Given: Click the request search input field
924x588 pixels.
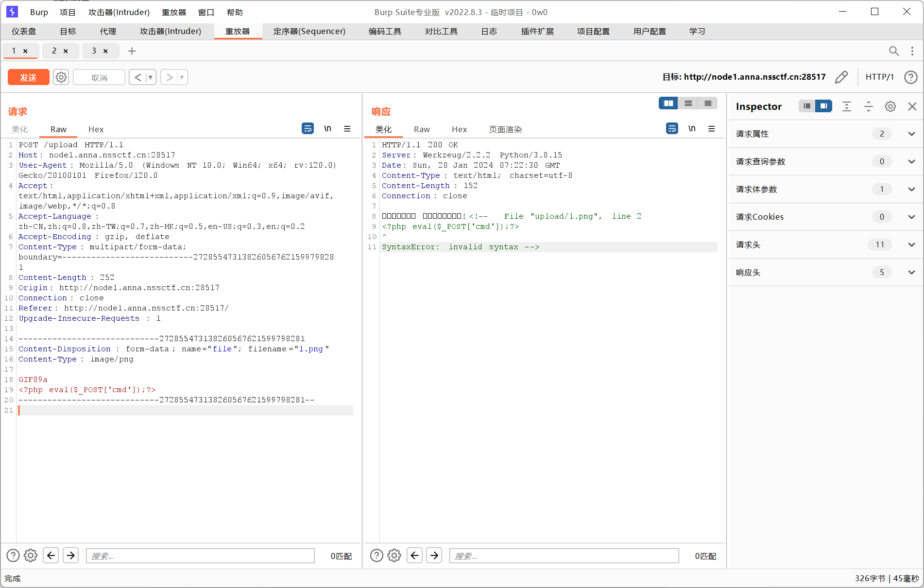Looking at the screenshot, I should [x=200, y=555].
